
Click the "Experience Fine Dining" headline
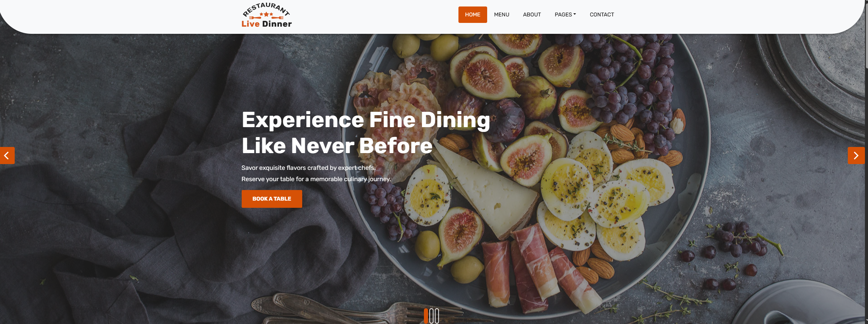click(366, 120)
